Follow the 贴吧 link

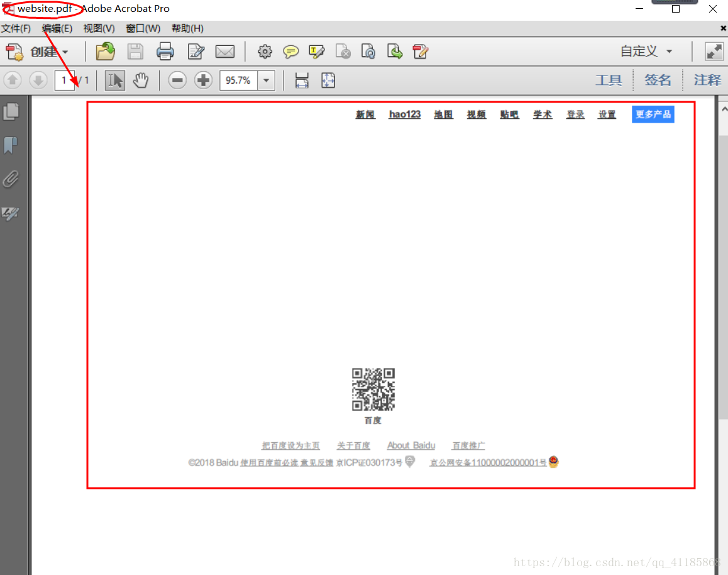click(x=509, y=114)
